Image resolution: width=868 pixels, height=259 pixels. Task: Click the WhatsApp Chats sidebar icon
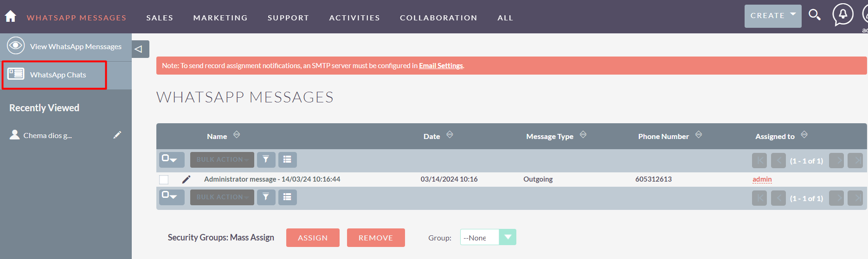pos(16,74)
